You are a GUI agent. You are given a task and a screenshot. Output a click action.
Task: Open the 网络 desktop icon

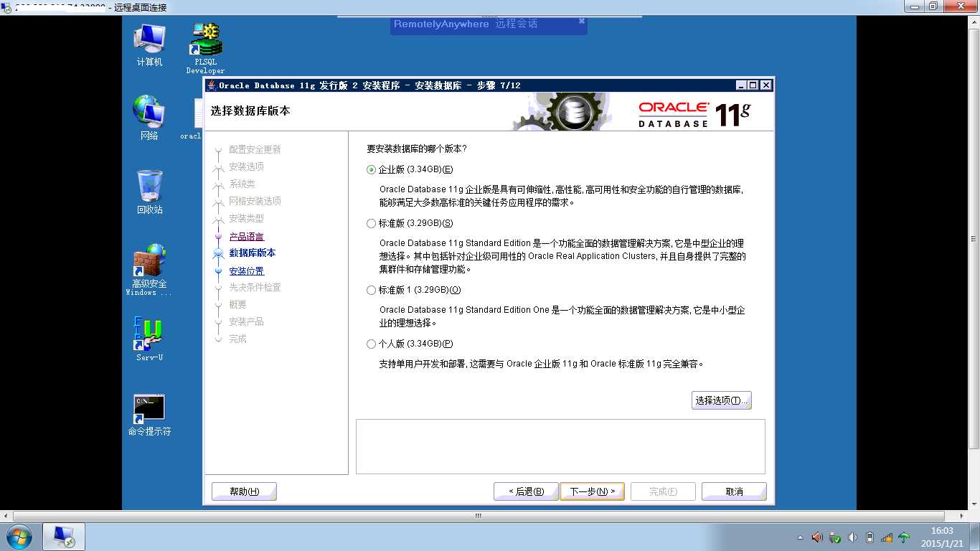(x=149, y=117)
